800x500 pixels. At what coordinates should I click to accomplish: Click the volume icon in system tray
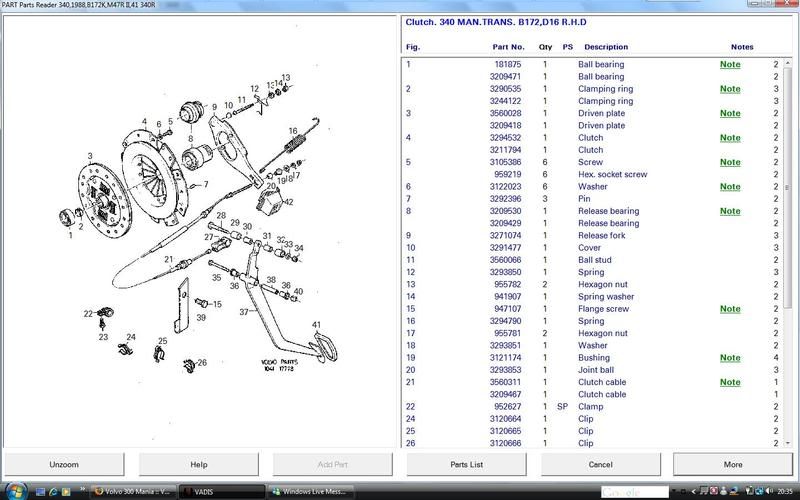tap(767, 492)
